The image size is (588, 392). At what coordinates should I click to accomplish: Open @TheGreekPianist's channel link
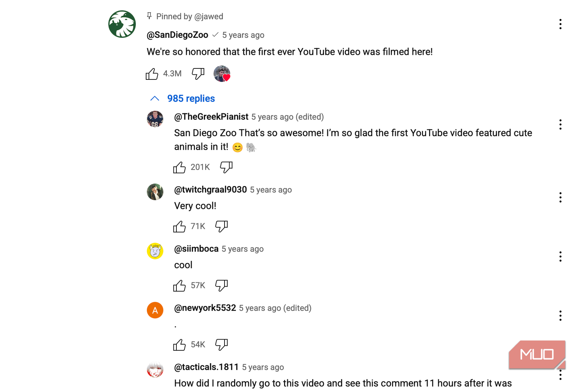(211, 117)
